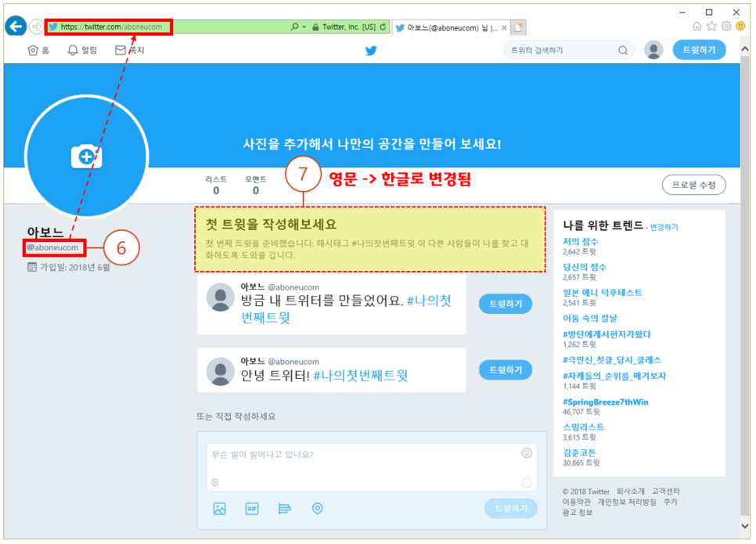Open 쪽지 messages
Screen dimensions: 756x544
click(x=129, y=50)
